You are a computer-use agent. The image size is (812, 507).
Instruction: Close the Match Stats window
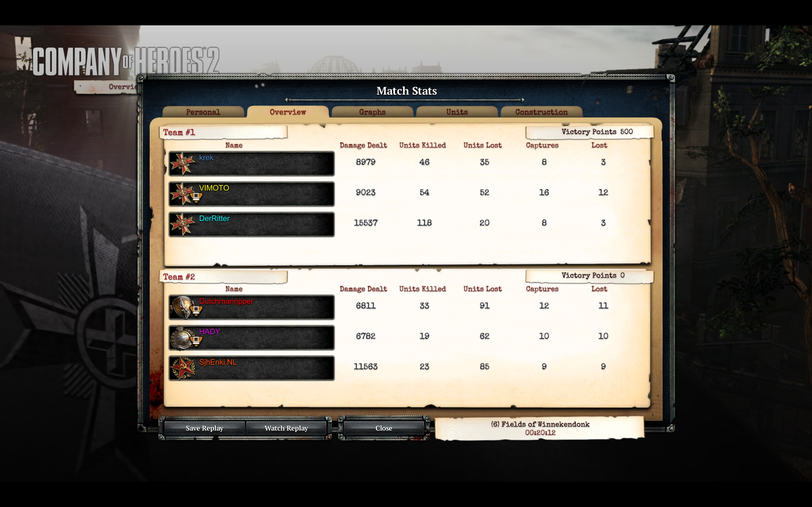click(x=384, y=428)
